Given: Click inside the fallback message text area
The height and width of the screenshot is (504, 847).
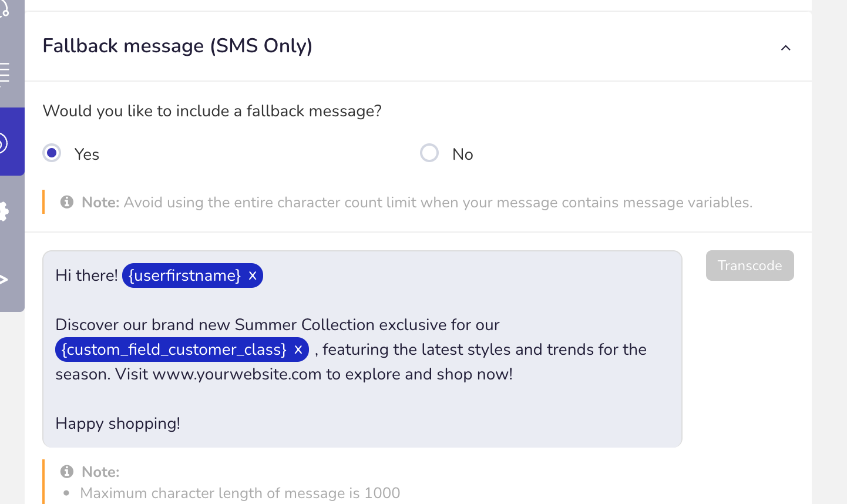Looking at the screenshot, I should (x=362, y=349).
